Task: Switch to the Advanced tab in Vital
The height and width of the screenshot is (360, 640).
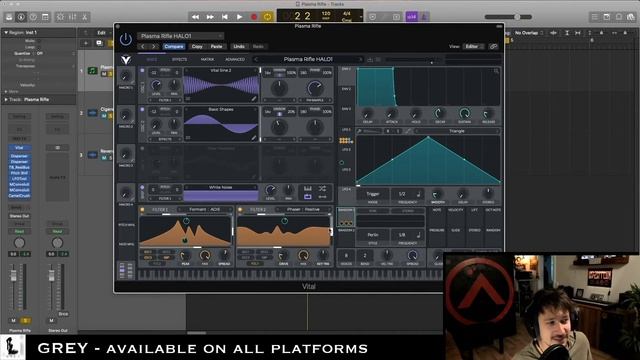Action: pyautogui.click(x=235, y=60)
